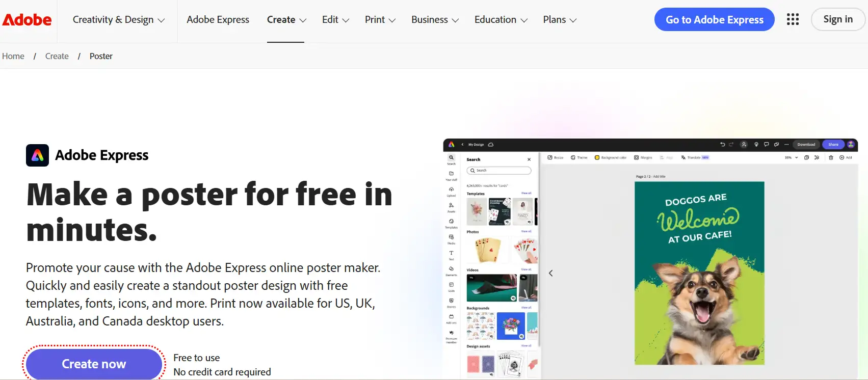Go to Home in breadcrumb
Image resolution: width=868 pixels, height=380 pixels.
[x=13, y=56]
